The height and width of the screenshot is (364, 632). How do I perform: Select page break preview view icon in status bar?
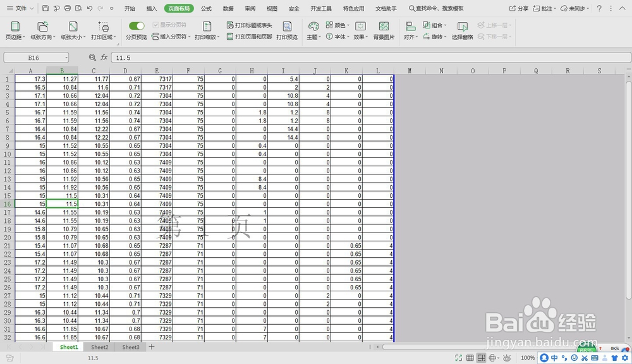[481, 358]
